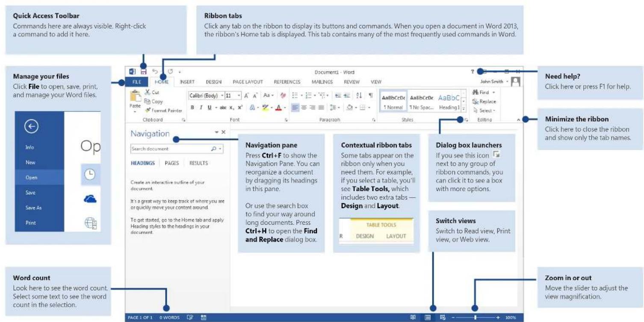Image resolution: width=644 pixels, height=322 pixels.
Task: Open the FILE tab
Action: coord(137,82)
